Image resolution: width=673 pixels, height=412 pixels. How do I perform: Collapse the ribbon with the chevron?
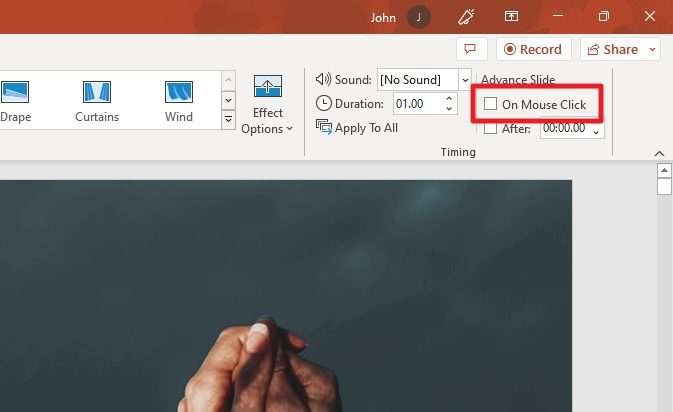point(659,153)
